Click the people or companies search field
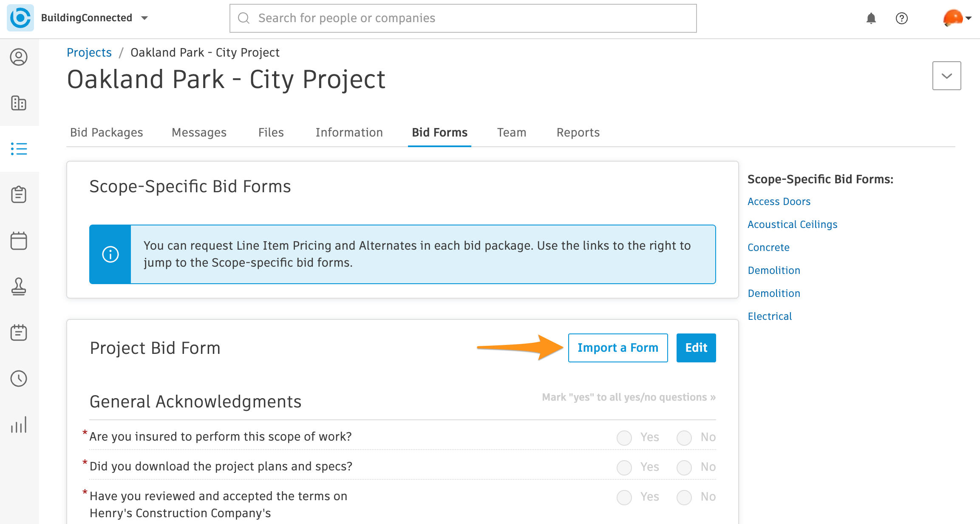Image resolution: width=980 pixels, height=524 pixels. click(463, 18)
